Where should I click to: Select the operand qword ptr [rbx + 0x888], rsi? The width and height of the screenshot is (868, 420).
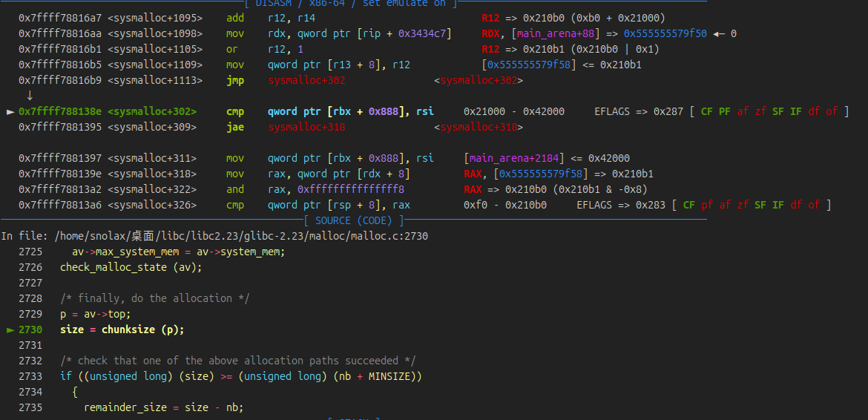pyautogui.click(x=351, y=112)
